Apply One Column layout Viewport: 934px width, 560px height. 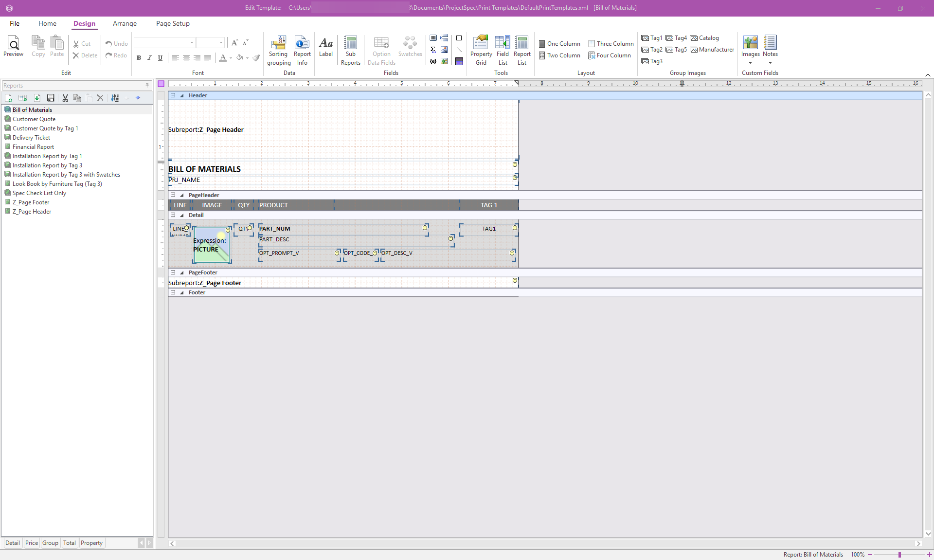coord(559,44)
